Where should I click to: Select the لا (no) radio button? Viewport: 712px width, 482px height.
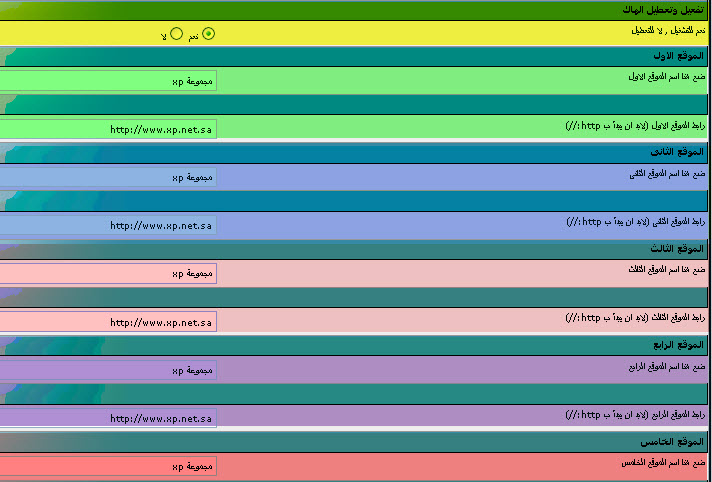176,33
